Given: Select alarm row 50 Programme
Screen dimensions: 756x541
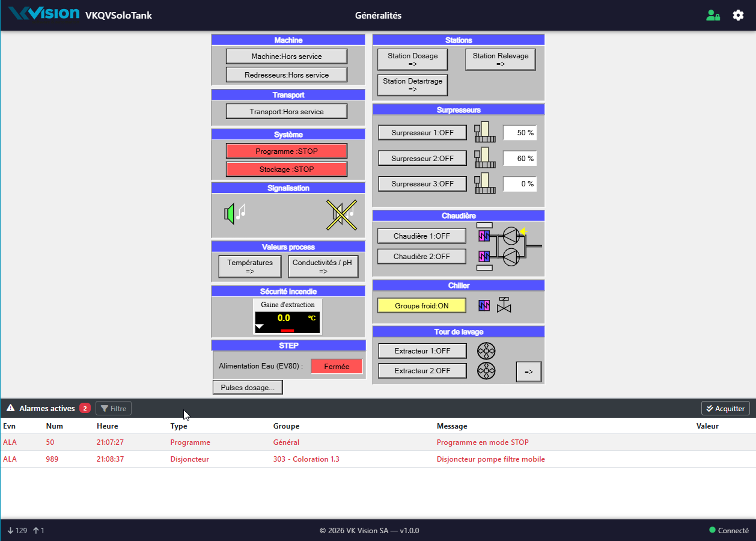Looking at the screenshot, I should click(378, 442).
